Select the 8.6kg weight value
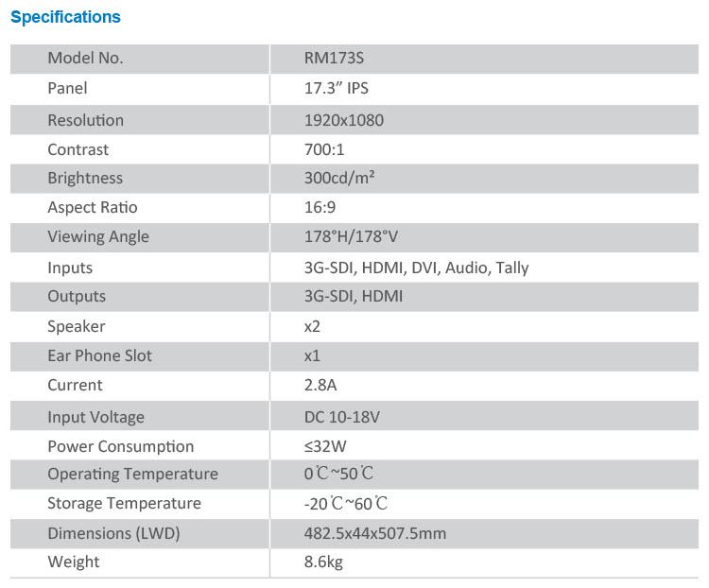 coord(323,562)
